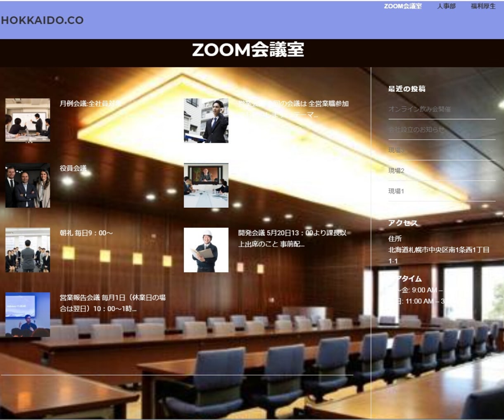This screenshot has width=504, height=420.
Task: Open the 開発会議 5月20日 post title
Action: 292,238
